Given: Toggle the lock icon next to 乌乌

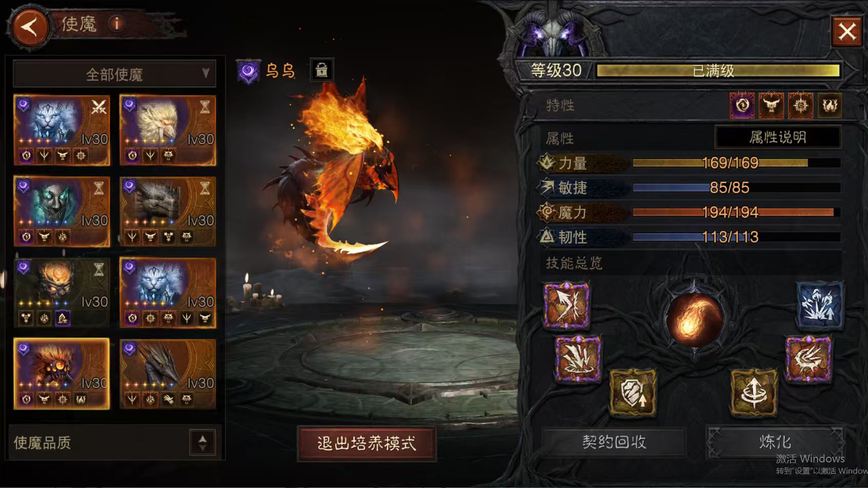Looking at the screenshot, I should point(322,70).
